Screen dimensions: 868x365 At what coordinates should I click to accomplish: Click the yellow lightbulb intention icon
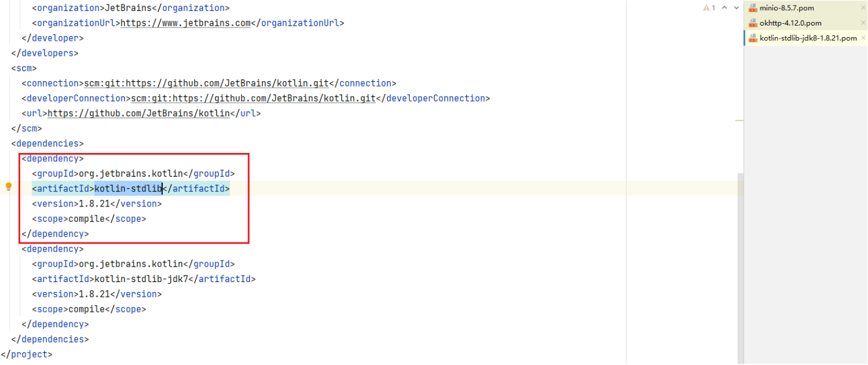[9, 187]
